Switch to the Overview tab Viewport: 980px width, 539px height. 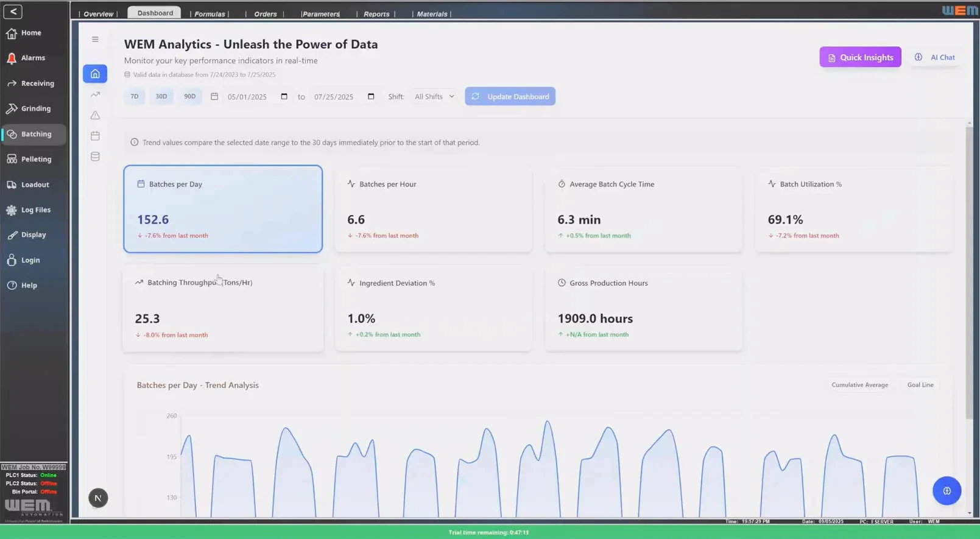[98, 13]
